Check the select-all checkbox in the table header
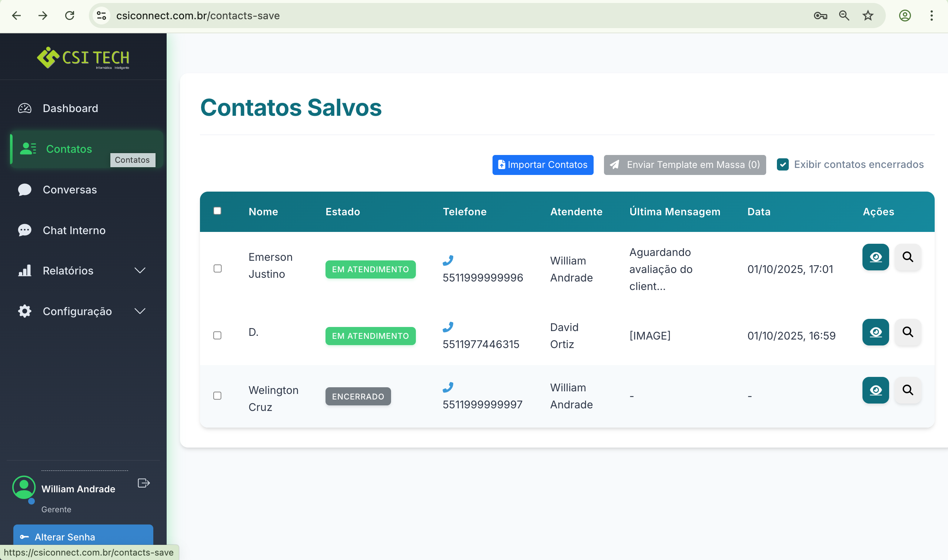948x560 pixels. 217,210
